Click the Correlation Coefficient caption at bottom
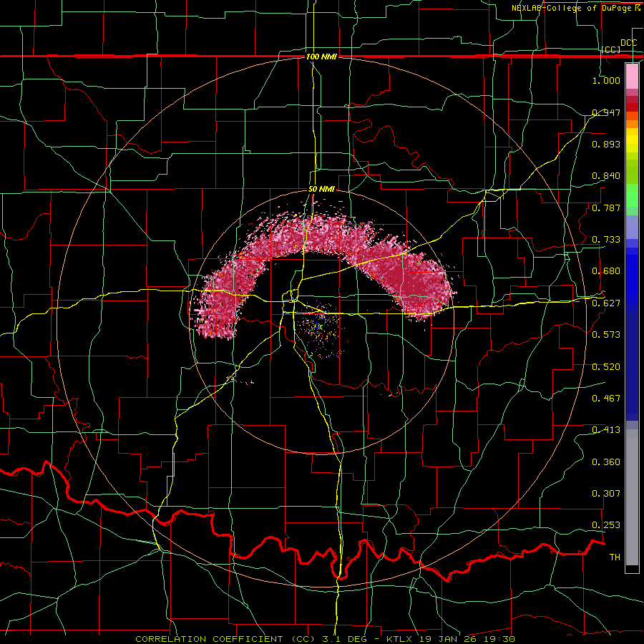Screen dimensions: 644x644 pyautogui.click(x=325, y=639)
